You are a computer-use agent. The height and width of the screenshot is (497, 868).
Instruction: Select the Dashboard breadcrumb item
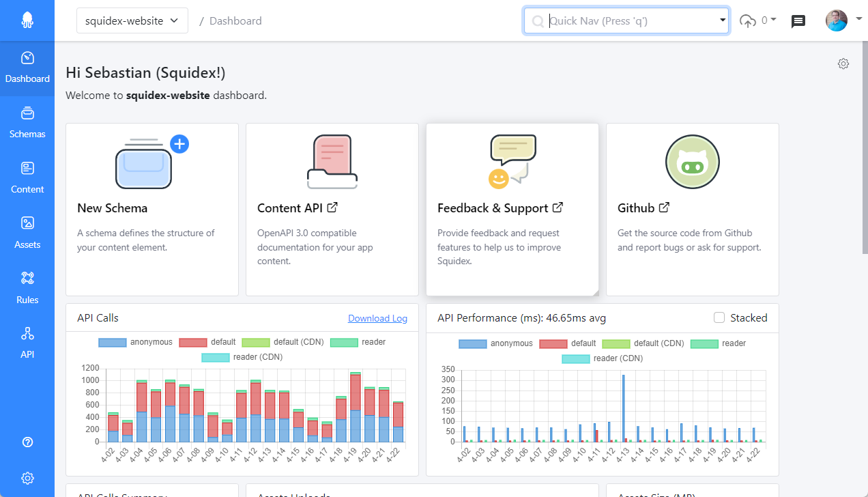coord(235,21)
